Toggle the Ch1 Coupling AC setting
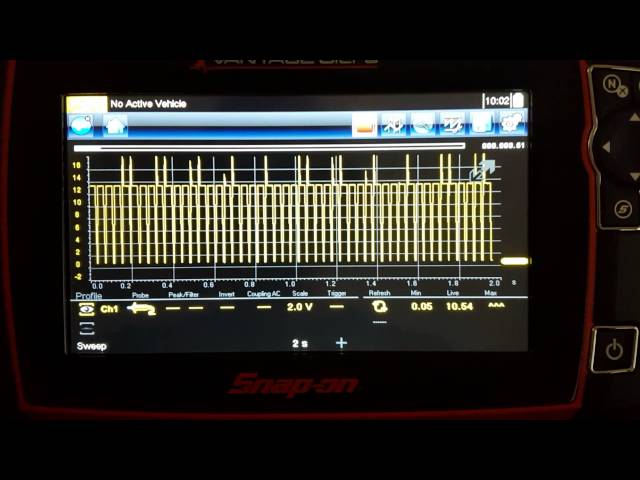 (x=264, y=307)
